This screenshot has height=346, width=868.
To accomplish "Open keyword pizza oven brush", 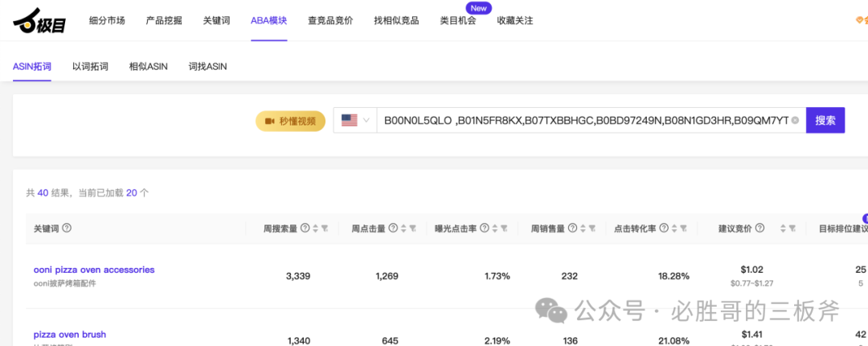I will [x=70, y=335].
